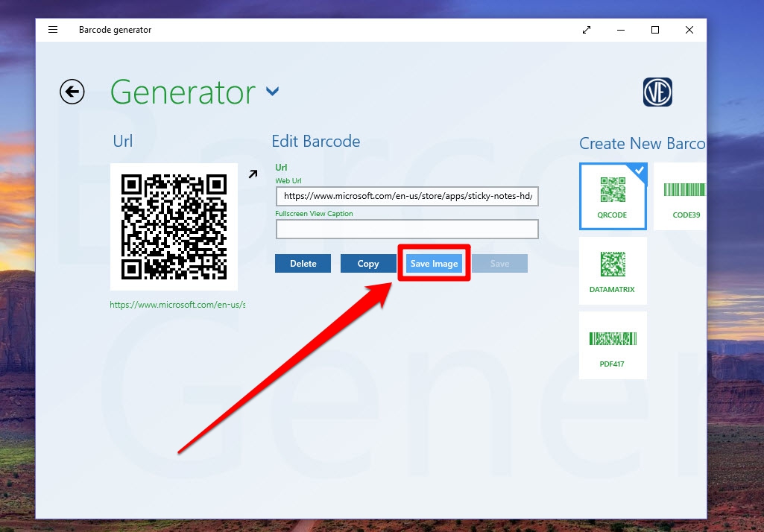
Task: Click the Fullscreen View Caption field
Action: (407, 229)
